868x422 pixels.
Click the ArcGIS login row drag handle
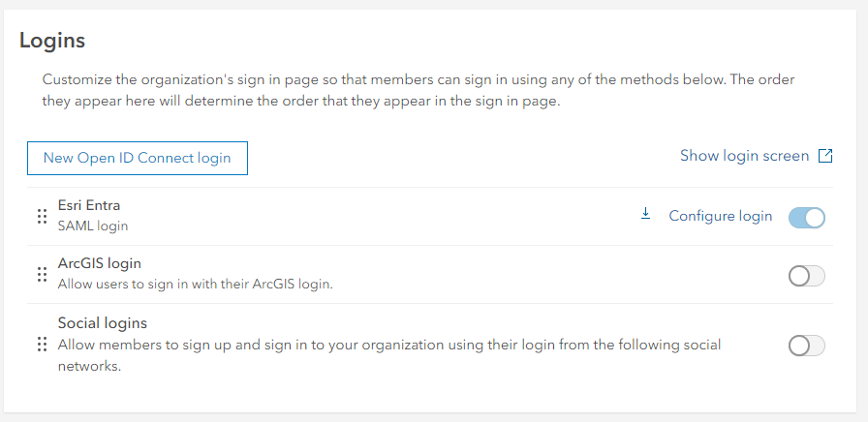click(x=42, y=274)
